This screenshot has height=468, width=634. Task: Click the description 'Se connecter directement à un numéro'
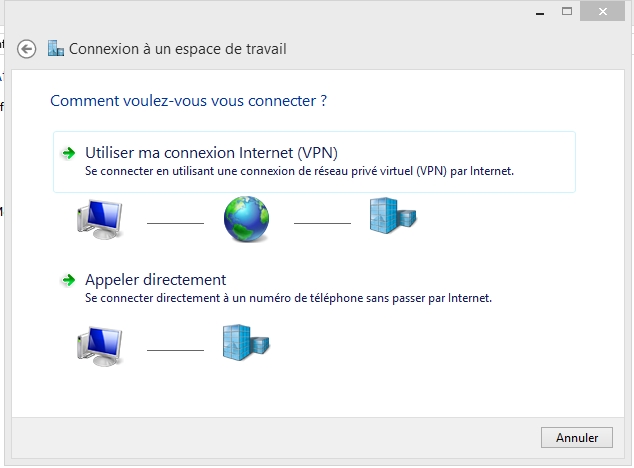[289, 298]
